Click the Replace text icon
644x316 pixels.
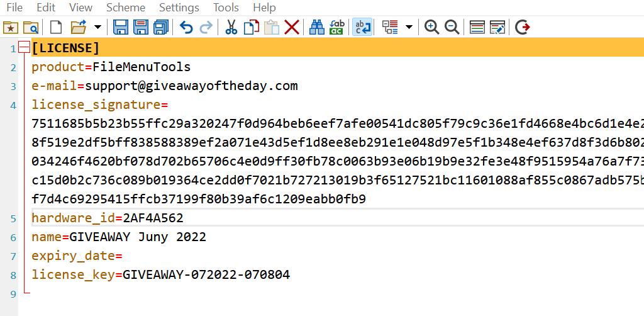336,27
